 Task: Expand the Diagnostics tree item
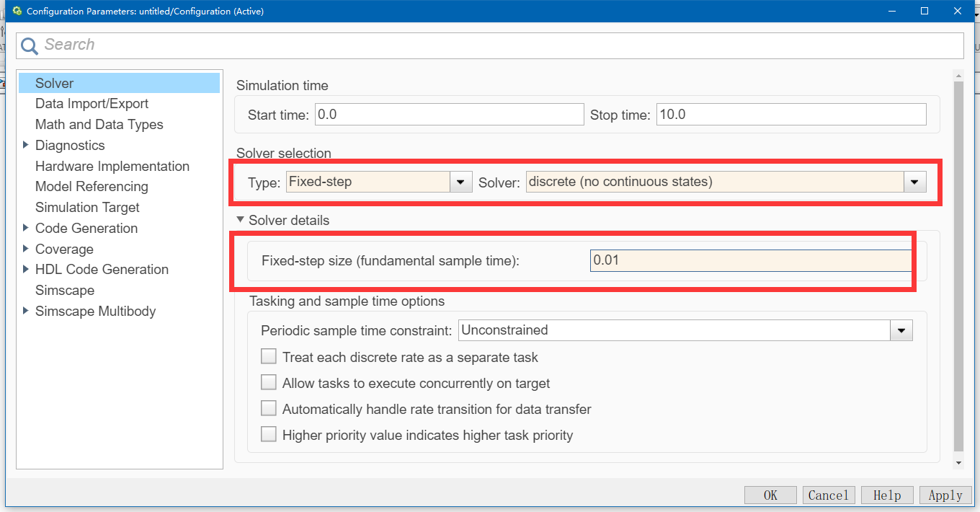pos(27,145)
